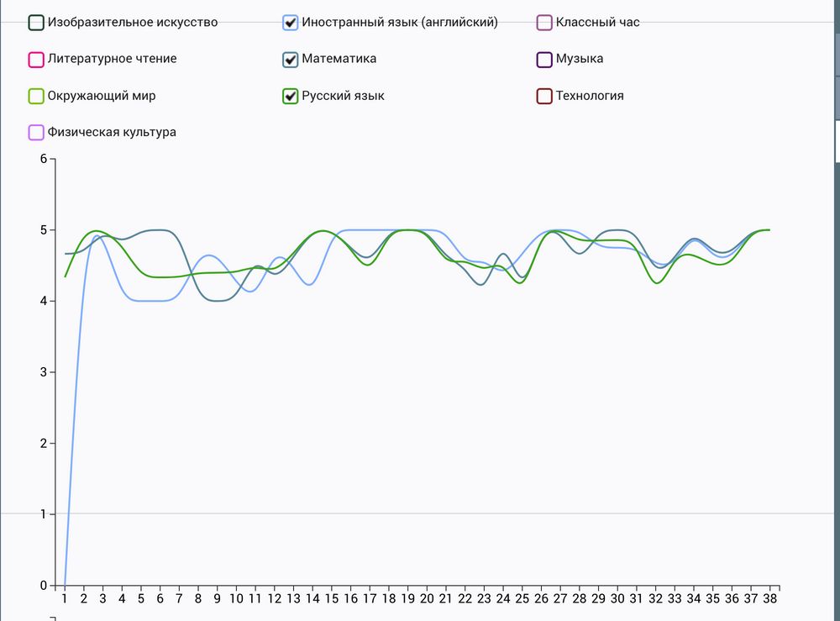The height and width of the screenshot is (621, 840).
Task: Click the blue line's zero point at week 1
Action: 65,584
